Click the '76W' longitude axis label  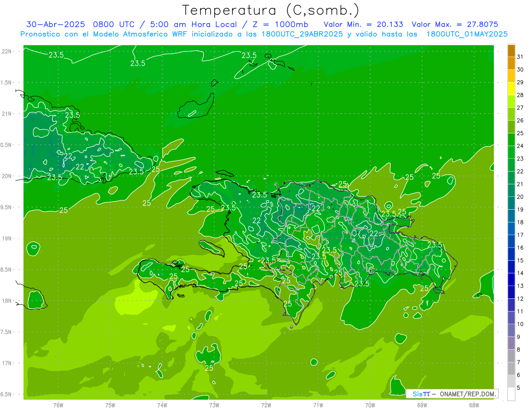[x=58, y=405]
